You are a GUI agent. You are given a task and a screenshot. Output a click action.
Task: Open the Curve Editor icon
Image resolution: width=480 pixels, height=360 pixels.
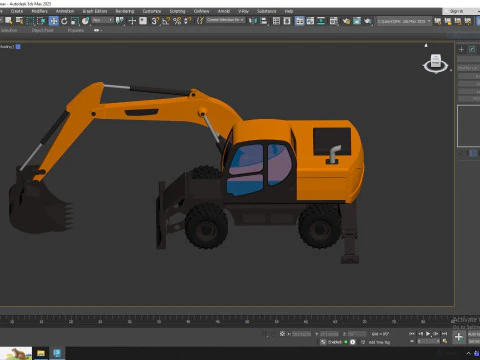point(310,21)
